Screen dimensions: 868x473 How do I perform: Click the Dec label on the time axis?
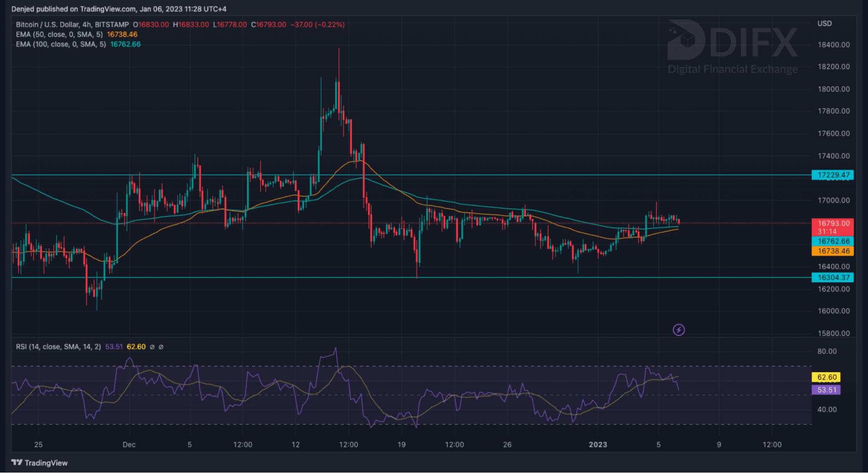[x=129, y=444]
